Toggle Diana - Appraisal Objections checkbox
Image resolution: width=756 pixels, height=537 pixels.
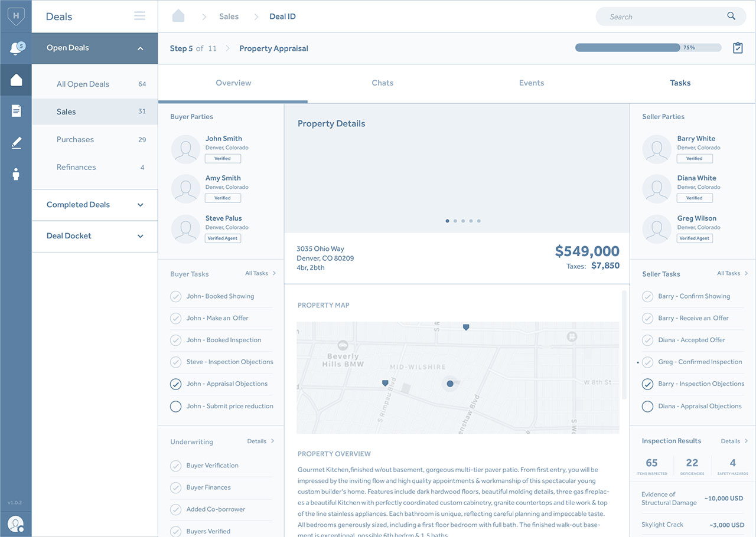647,406
